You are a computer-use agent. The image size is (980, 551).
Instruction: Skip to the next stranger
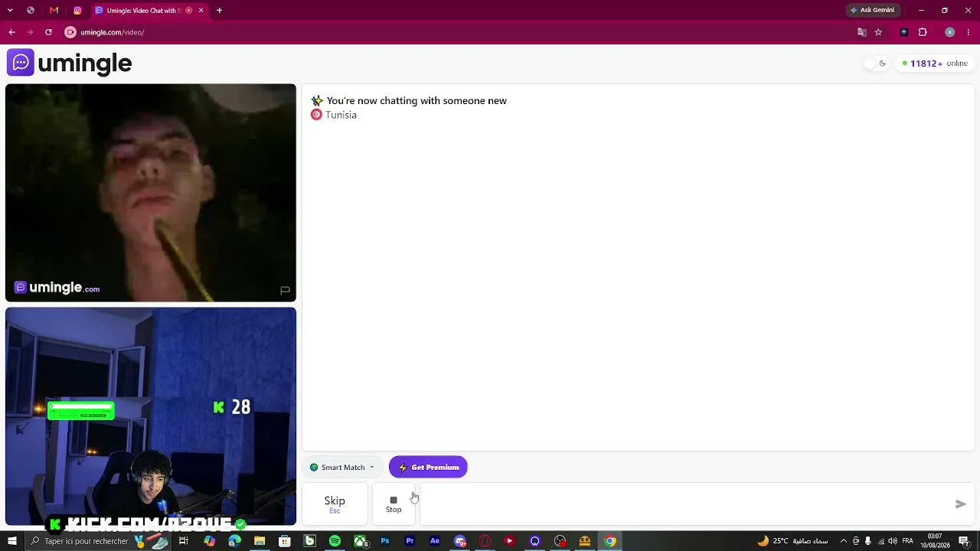coord(335,504)
